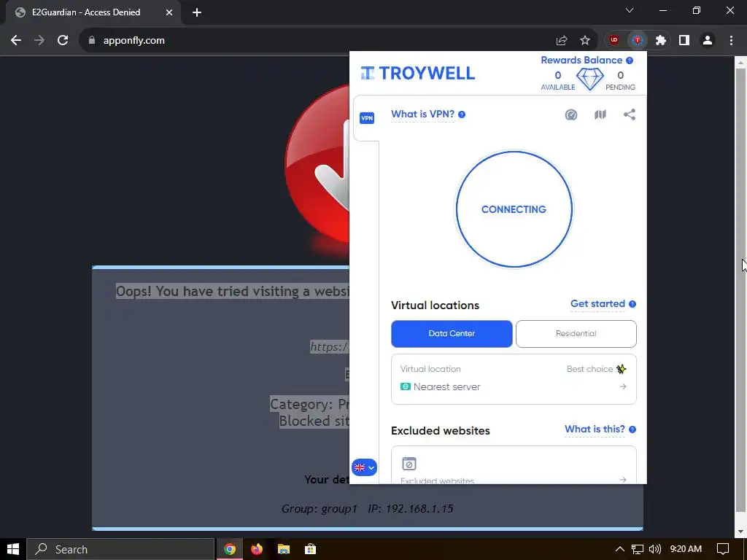
Task: Select the VPN sidebar icon in Troywell
Action: click(x=367, y=118)
